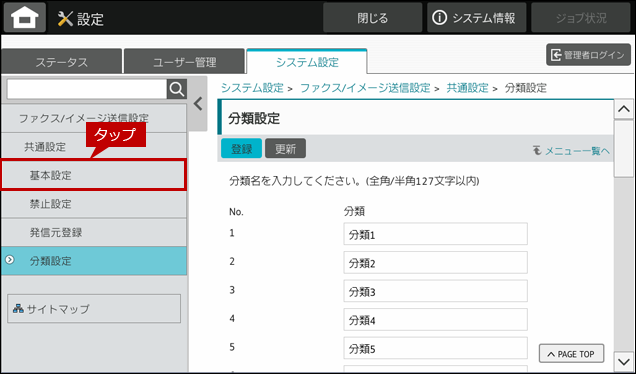This screenshot has height=374, width=636.
Task: Click the scroll down arrow
Action: [x=623, y=361]
